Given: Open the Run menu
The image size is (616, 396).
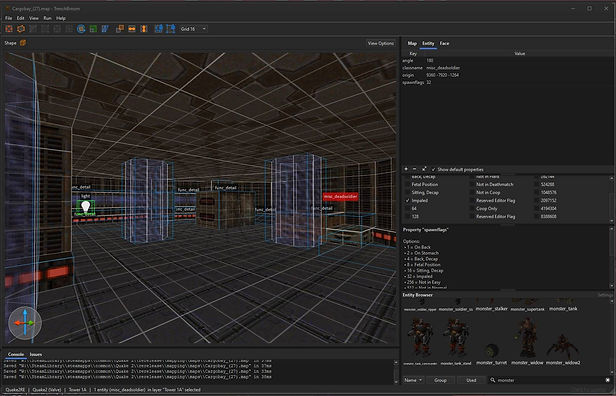Looking at the screenshot, I should coord(47,18).
